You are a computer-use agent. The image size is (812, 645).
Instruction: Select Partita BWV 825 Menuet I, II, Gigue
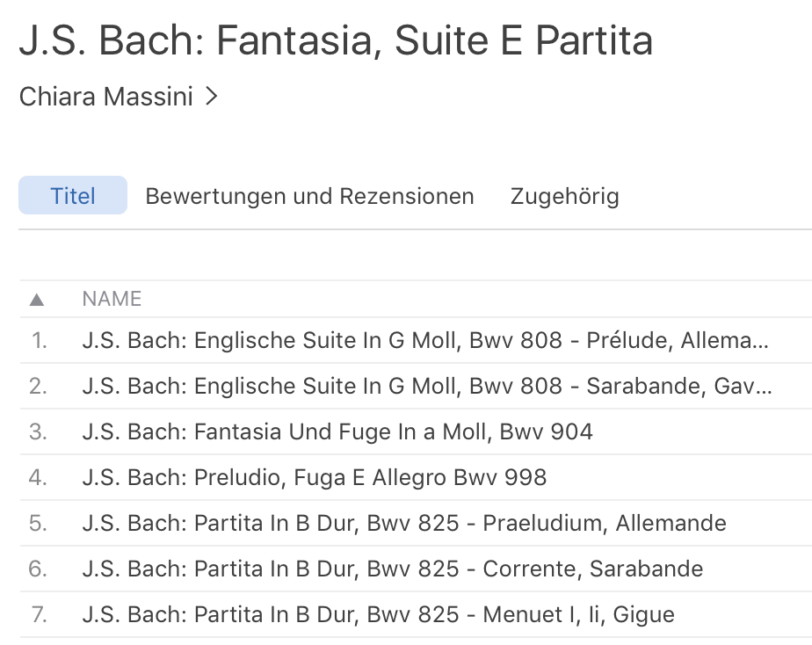(x=378, y=614)
